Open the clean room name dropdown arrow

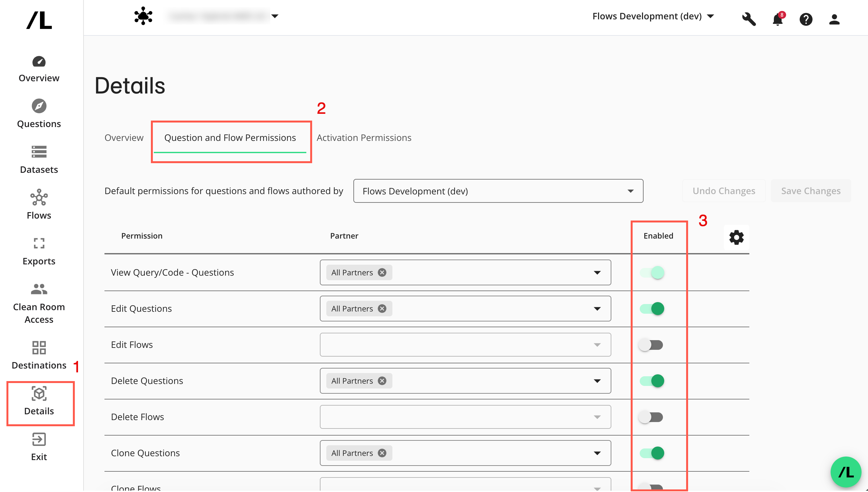pos(275,16)
